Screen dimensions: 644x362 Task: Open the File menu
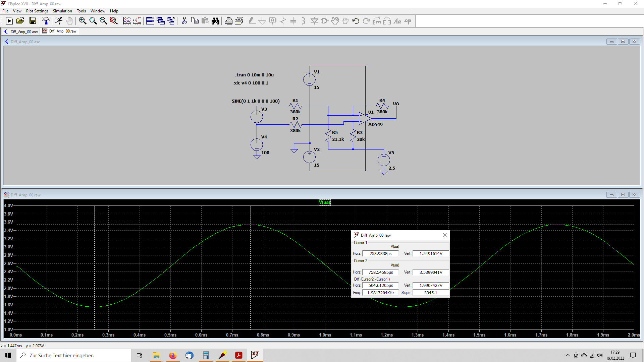[x=5, y=11]
